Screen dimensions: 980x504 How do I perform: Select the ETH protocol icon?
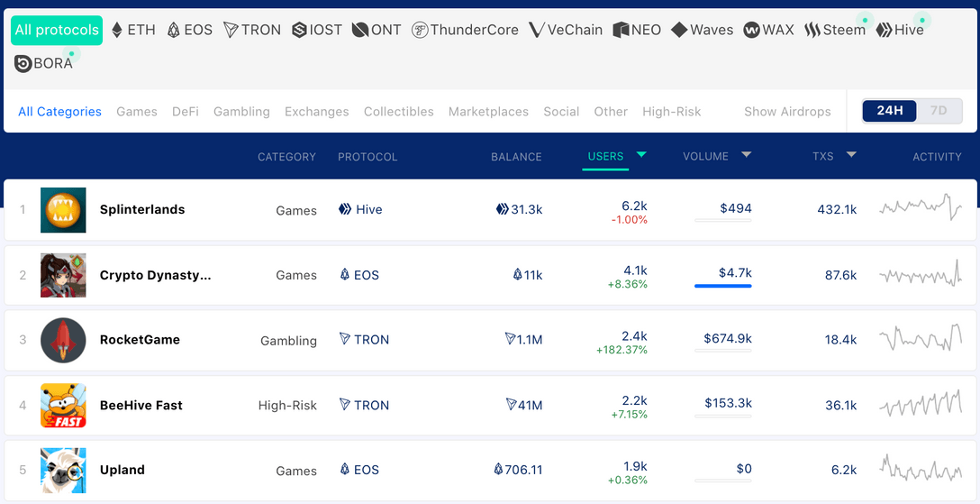[x=117, y=30]
